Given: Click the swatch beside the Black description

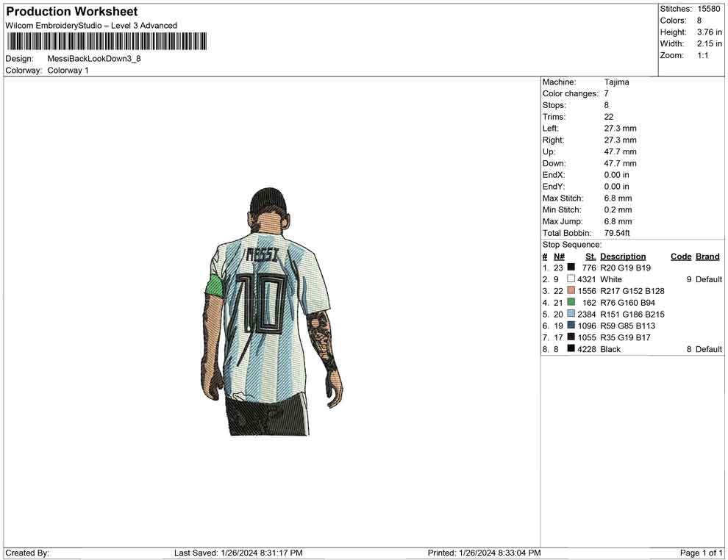Looking at the screenshot, I should 571,348.
